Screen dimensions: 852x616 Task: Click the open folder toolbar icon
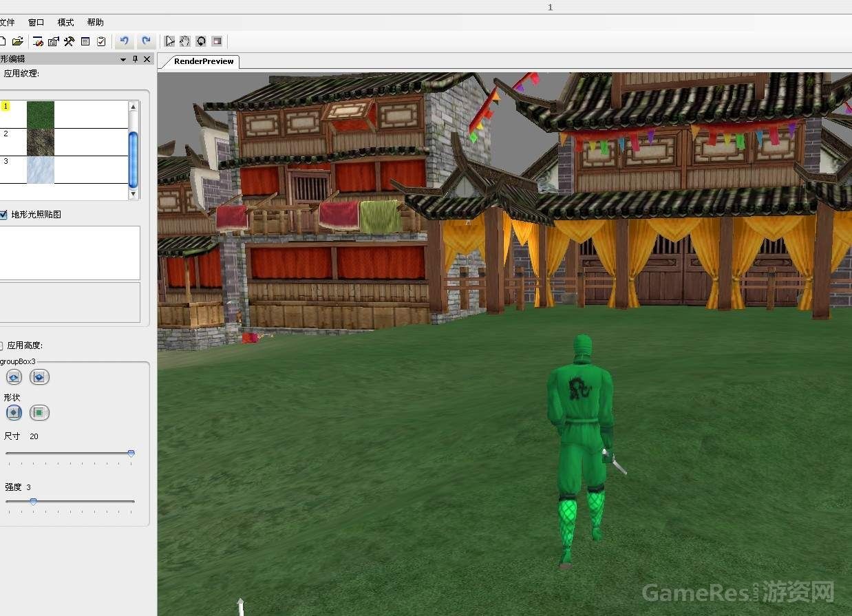click(x=18, y=41)
